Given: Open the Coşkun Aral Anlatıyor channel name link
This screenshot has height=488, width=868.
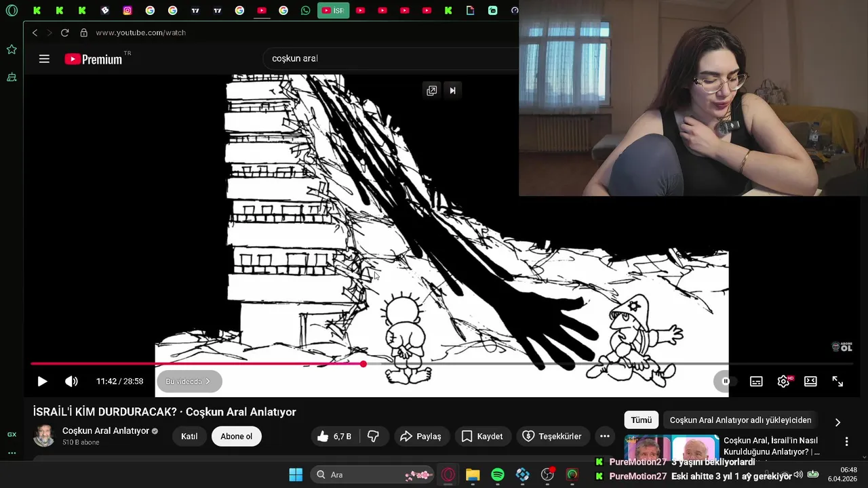Looking at the screenshot, I should [x=106, y=431].
